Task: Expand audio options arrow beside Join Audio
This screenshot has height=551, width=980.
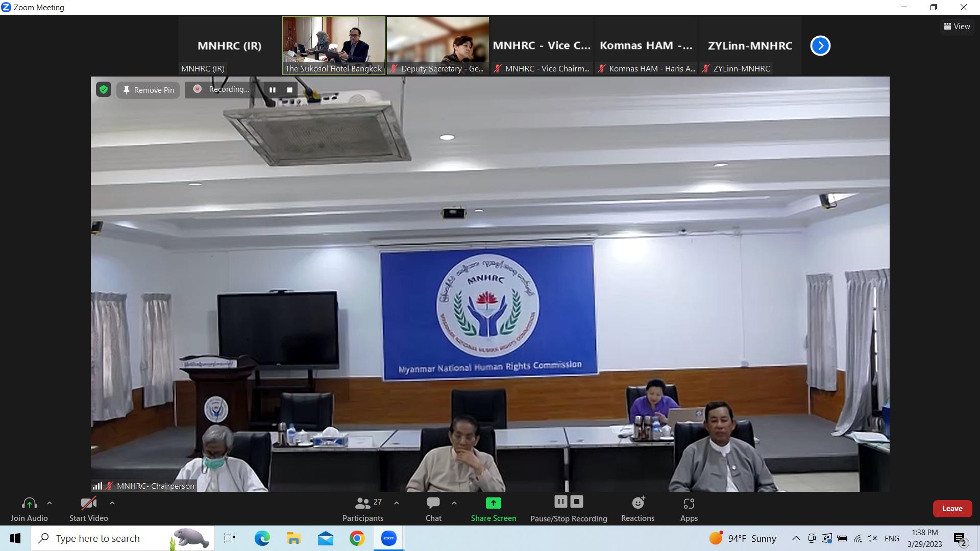Action: [x=50, y=503]
